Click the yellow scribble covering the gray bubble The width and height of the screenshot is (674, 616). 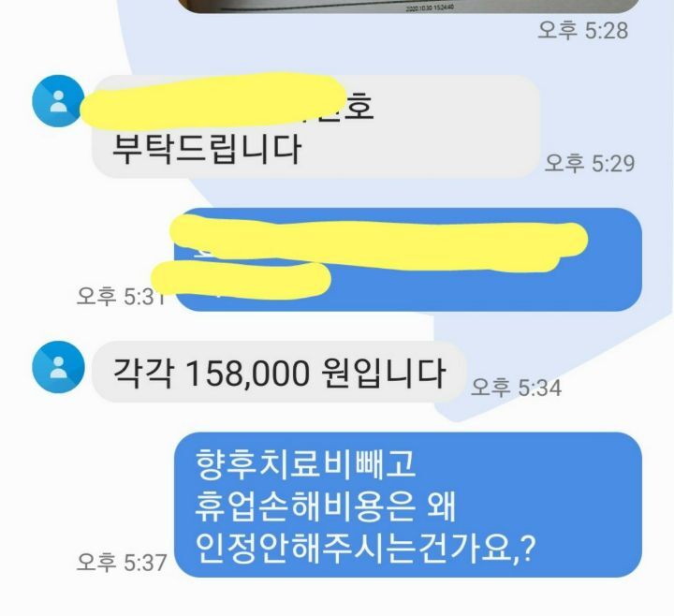point(212,100)
